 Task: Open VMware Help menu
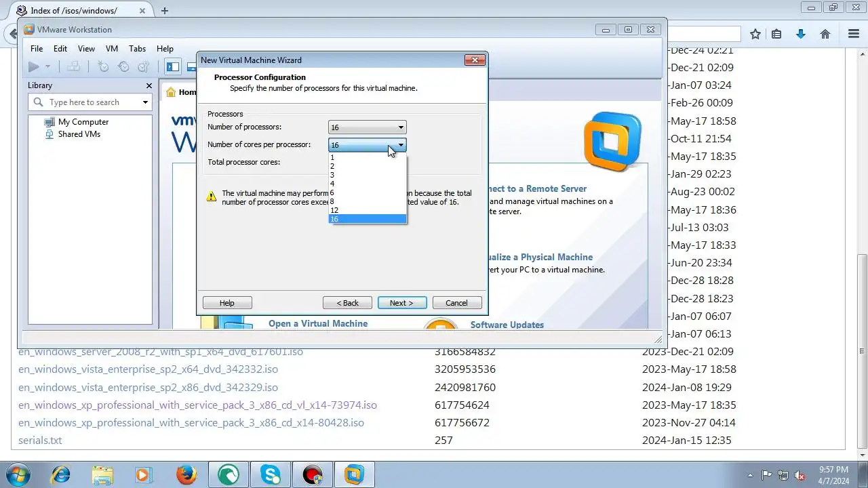point(165,49)
